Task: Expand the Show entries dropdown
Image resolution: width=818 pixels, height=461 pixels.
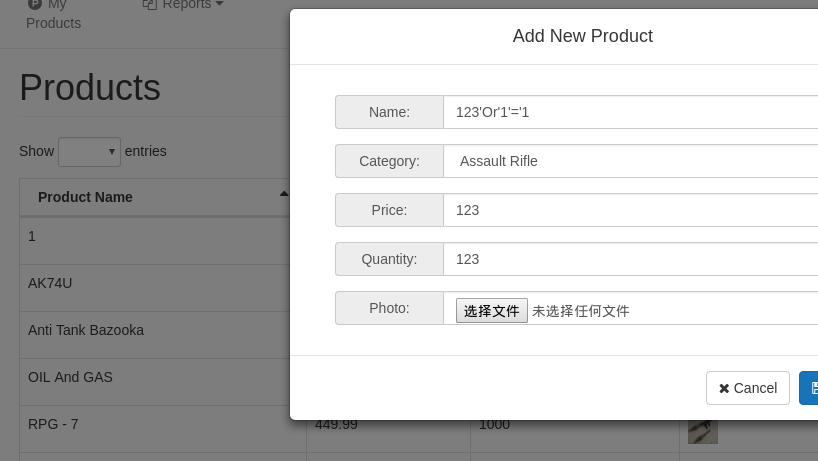Action: tap(89, 152)
